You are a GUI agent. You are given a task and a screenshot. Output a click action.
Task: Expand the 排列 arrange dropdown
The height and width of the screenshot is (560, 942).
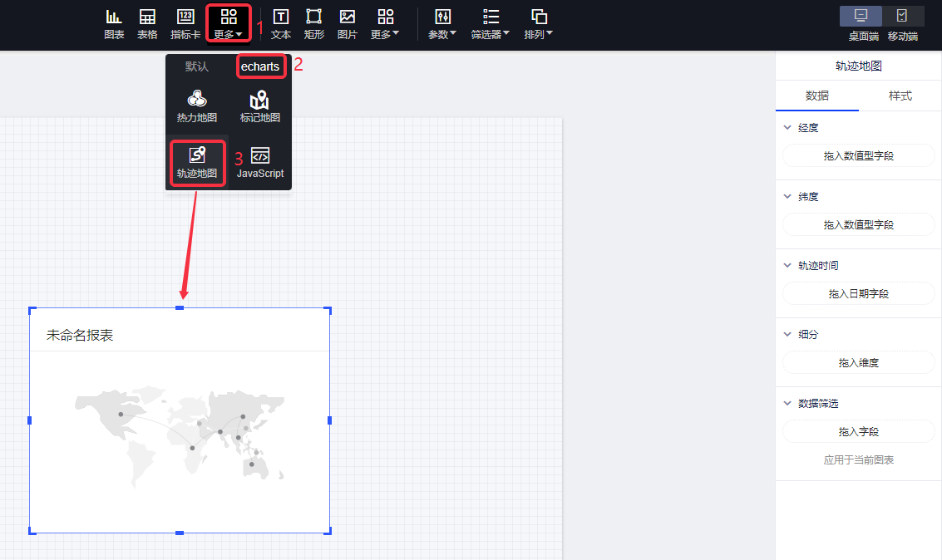click(x=539, y=24)
